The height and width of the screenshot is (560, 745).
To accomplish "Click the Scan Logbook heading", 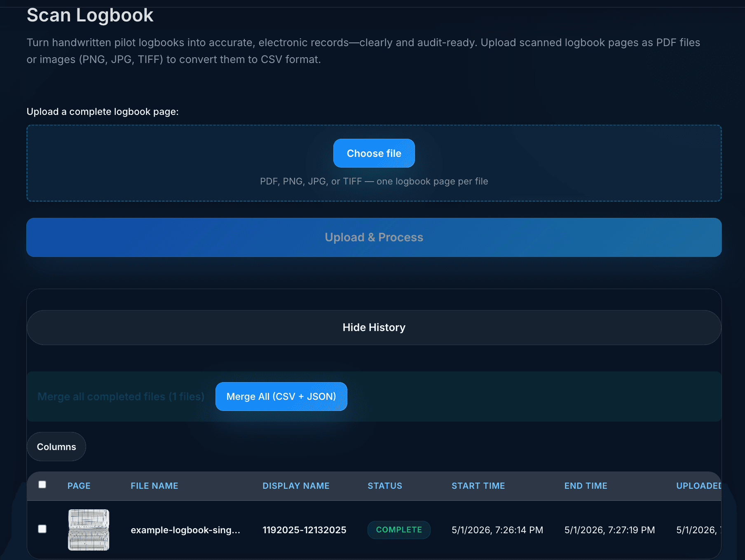I will (90, 15).
